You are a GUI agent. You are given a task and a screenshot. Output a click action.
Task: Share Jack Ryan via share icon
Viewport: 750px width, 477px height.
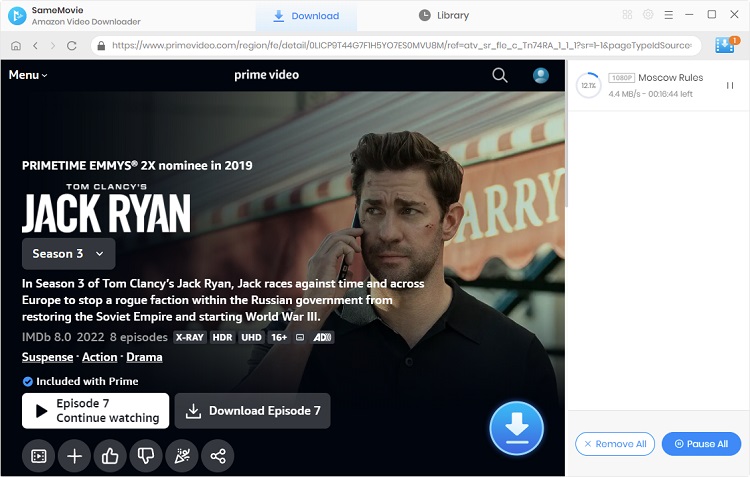click(x=218, y=456)
